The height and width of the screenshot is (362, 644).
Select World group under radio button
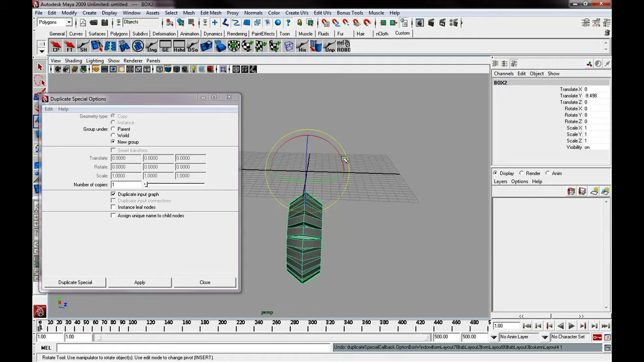[113, 136]
